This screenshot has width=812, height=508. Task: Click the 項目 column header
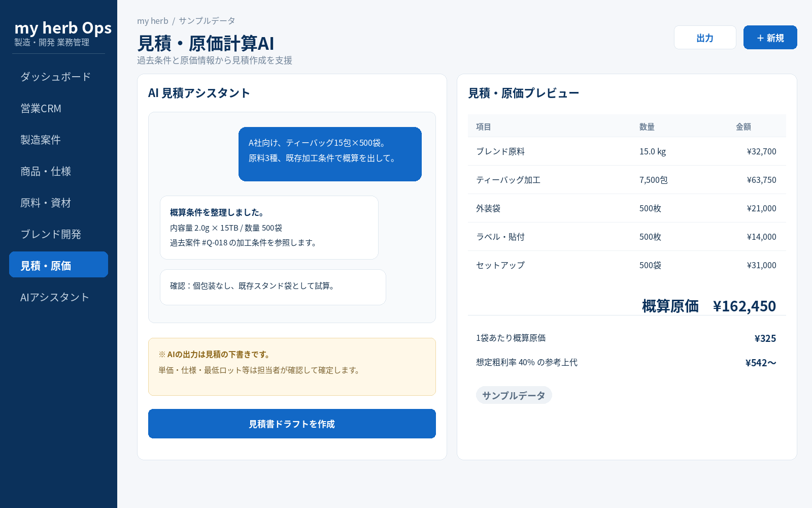click(x=484, y=127)
